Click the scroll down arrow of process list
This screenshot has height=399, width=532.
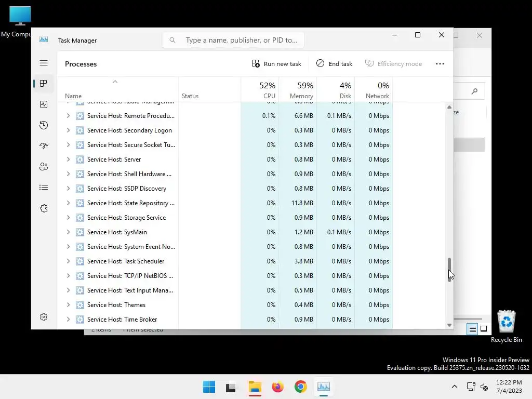tap(449, 325)
